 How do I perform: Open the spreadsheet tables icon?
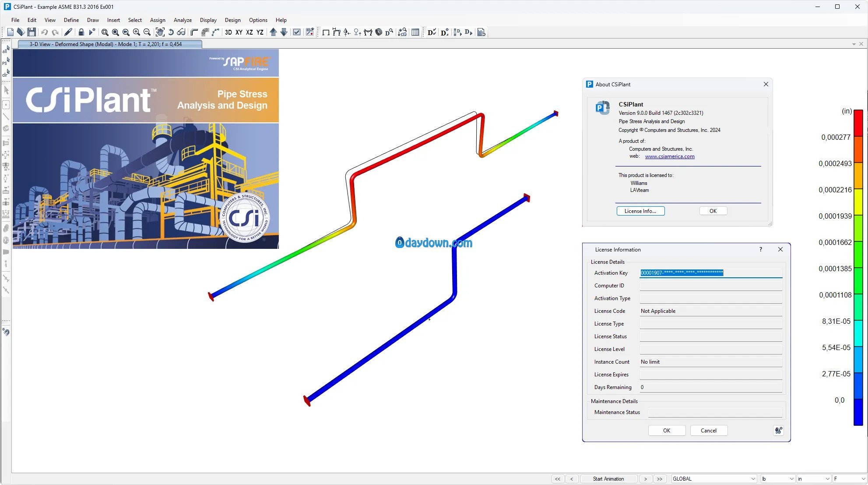415,32
